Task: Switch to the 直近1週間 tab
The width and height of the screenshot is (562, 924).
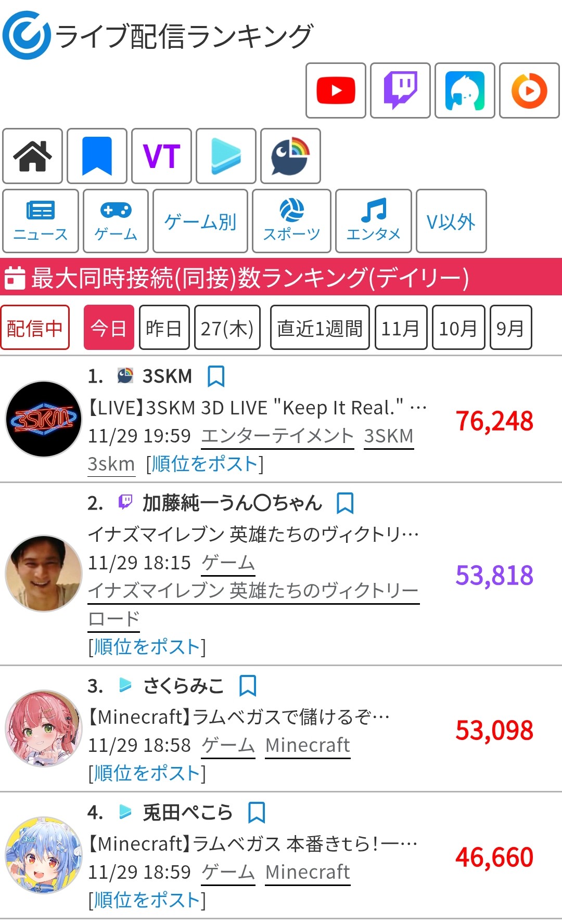Action: pyautogui.click(x=320, y=328)
